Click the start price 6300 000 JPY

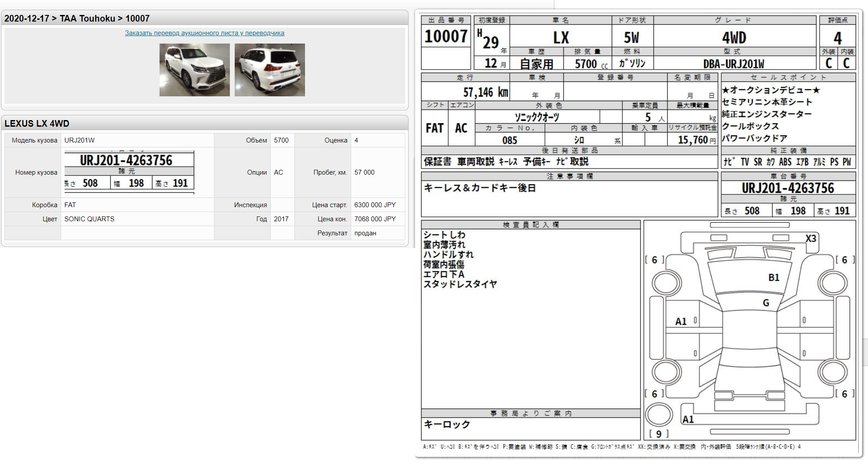coord(375,205)
